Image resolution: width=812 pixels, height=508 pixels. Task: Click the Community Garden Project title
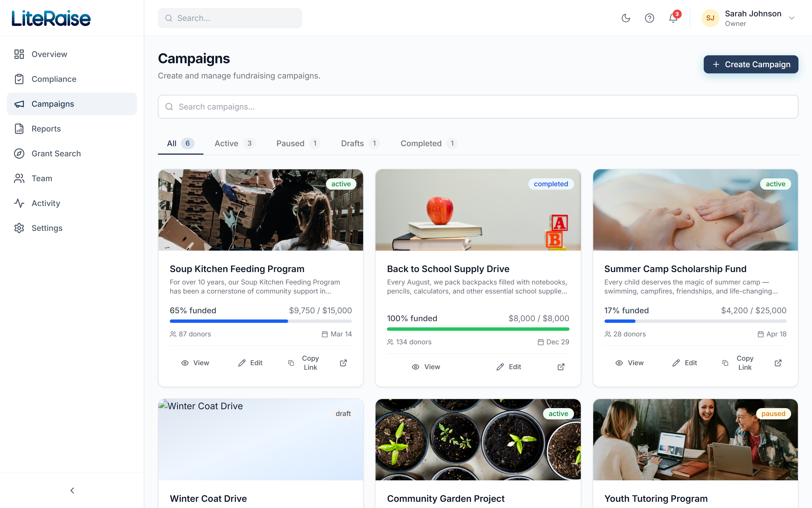click(445, 499)
